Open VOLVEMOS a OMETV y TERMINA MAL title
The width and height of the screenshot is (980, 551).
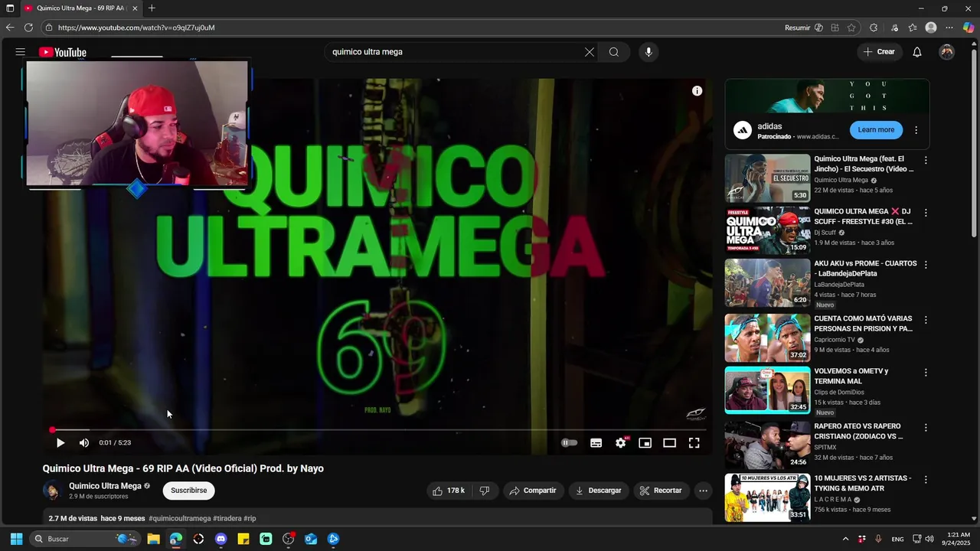851,376
